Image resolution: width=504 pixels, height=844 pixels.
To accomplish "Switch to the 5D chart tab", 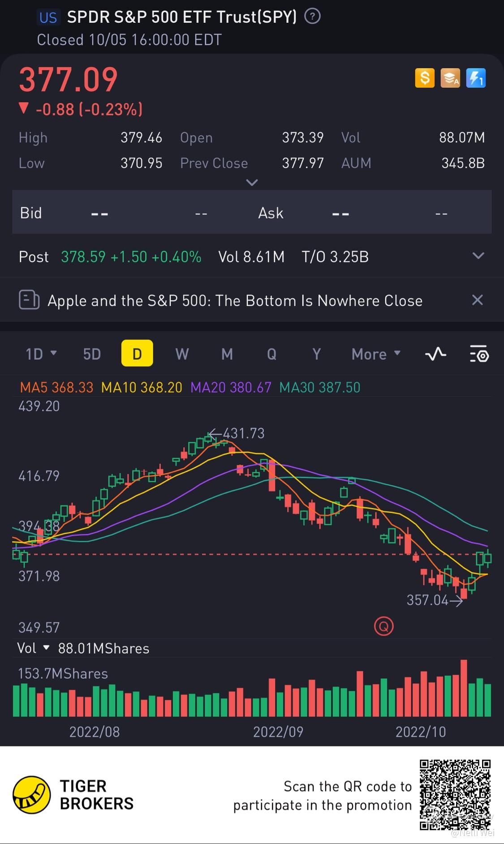I will (92, 354).
